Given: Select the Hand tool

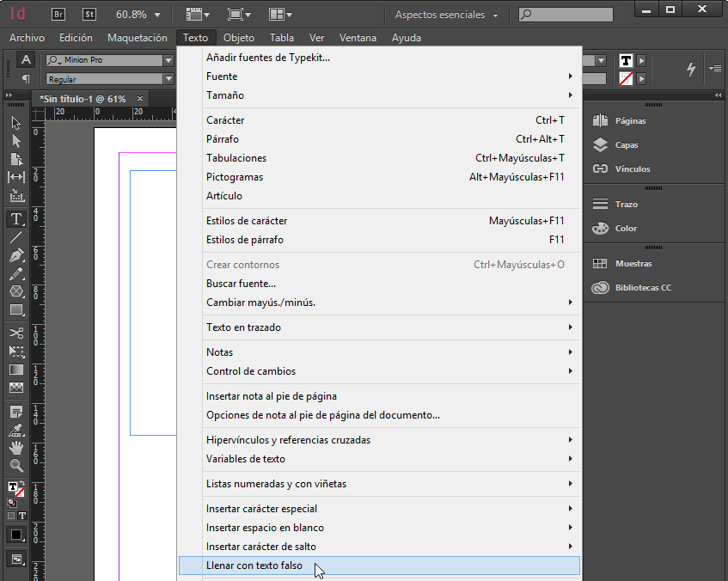Looking at the screenshot, I should [x=15, y=448].
